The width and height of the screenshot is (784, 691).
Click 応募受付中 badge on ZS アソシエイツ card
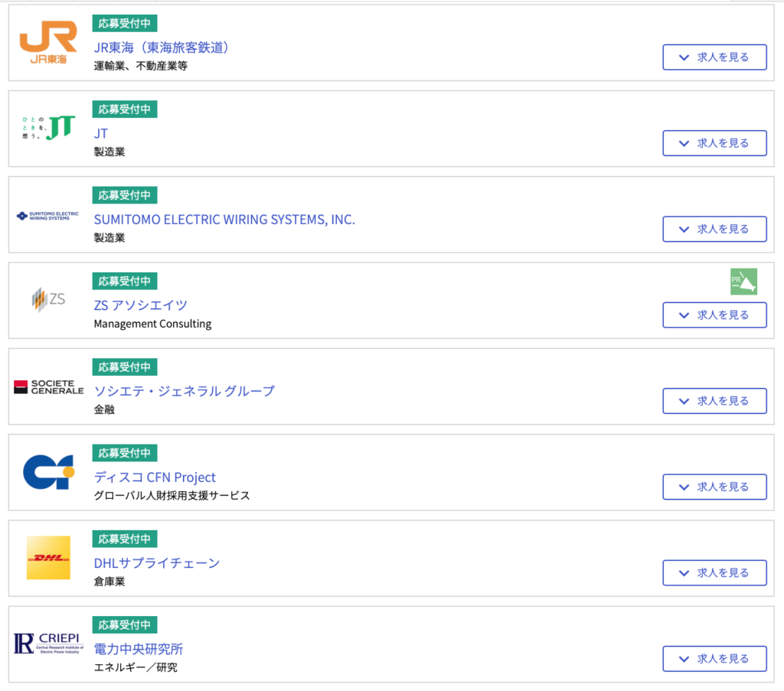click(x=125, y=282)
